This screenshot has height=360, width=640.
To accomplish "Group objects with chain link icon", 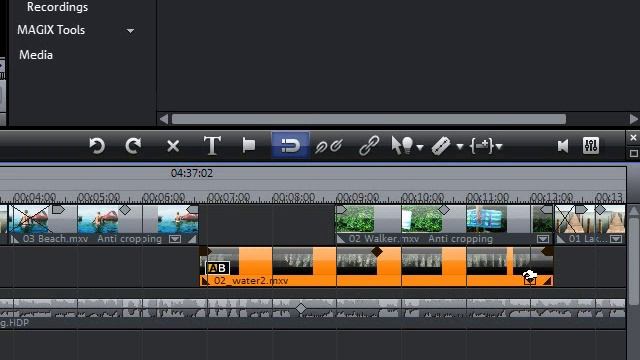I will pyautogui.click(x=369, y=146).
